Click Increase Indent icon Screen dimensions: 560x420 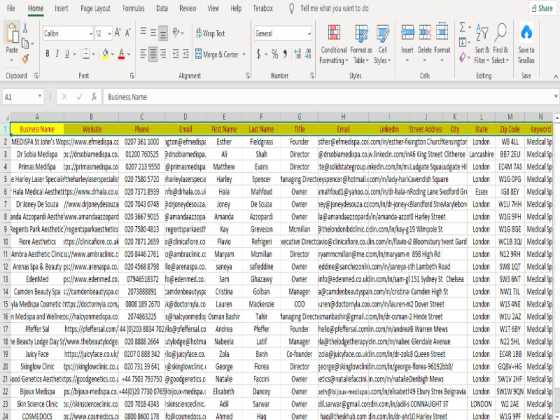186,54
